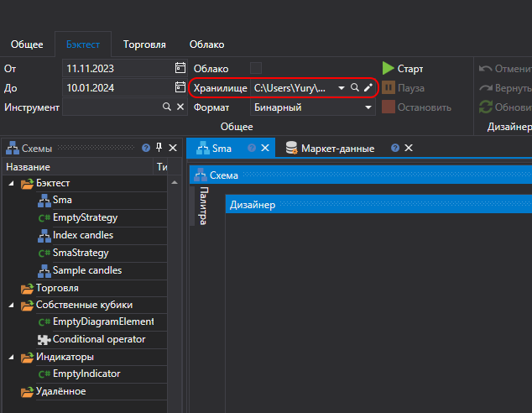Click the Индикаторы folder row
Image resolution: width=532 pixels, height=413 pixels.
click(65, 357)
